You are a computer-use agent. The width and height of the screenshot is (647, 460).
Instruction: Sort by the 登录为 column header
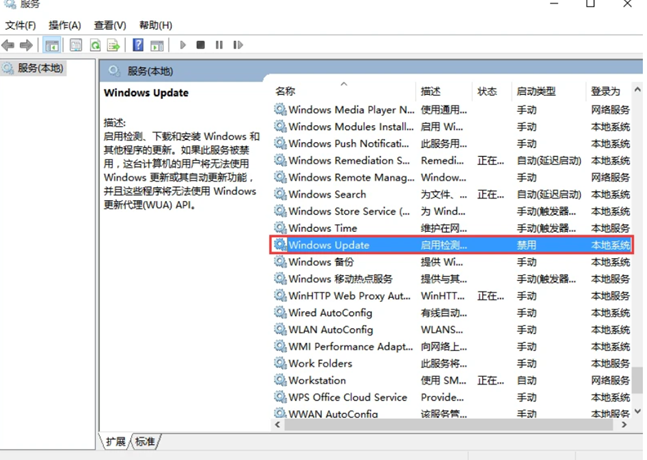tap(609, 91)
